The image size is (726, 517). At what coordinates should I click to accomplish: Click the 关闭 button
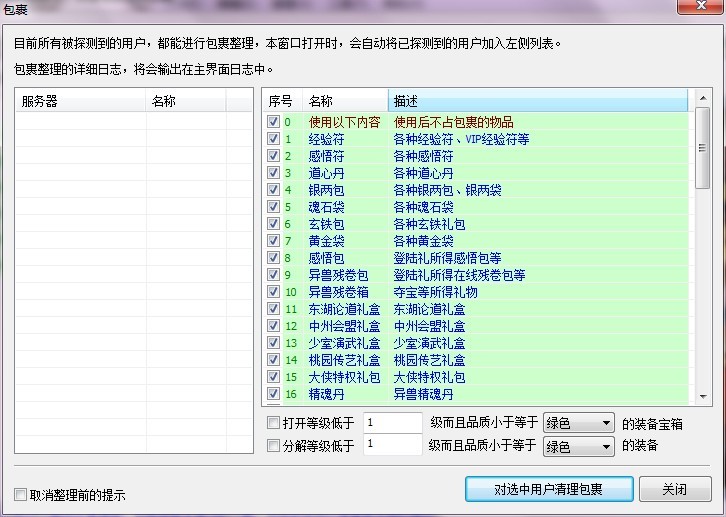[x=675, y=489]
